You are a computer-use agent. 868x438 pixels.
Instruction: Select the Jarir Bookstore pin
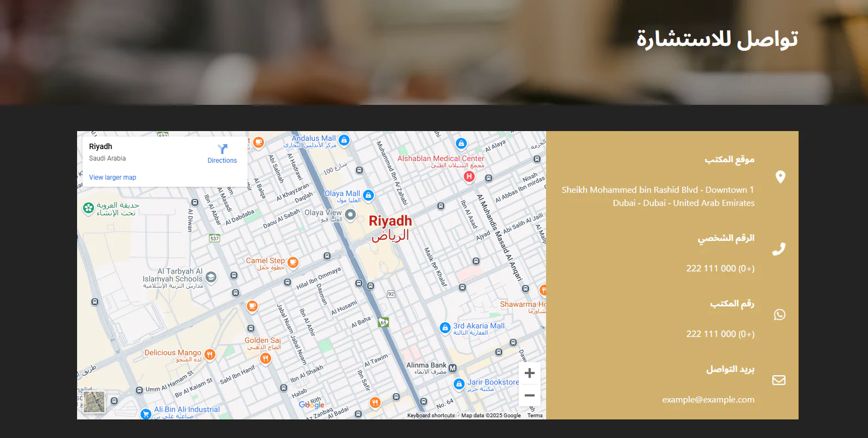(x=459, y=384)
